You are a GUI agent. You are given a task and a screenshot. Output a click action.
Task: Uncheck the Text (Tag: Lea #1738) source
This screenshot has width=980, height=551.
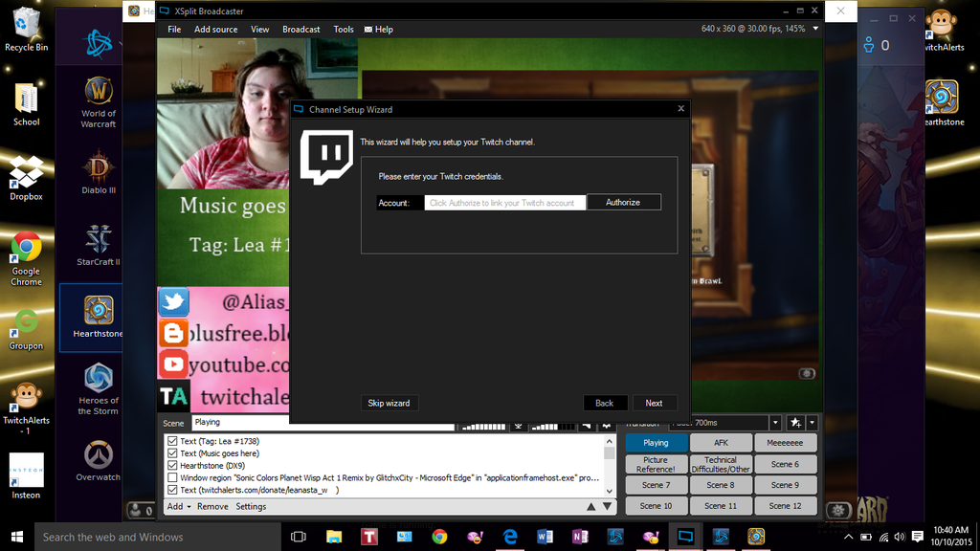[172, 441]
